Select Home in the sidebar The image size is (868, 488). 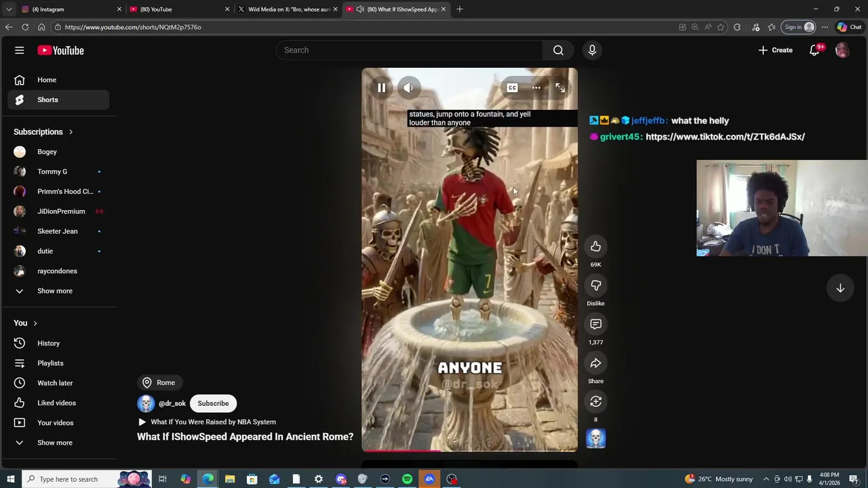pyautogui.click(x=58, y=80)
